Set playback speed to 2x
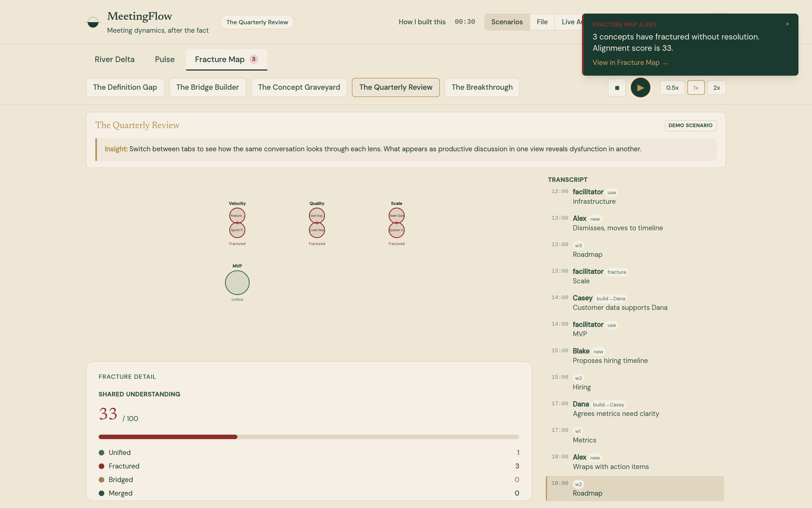The height and width of the screenshot is (508, 812). point(716,88)
